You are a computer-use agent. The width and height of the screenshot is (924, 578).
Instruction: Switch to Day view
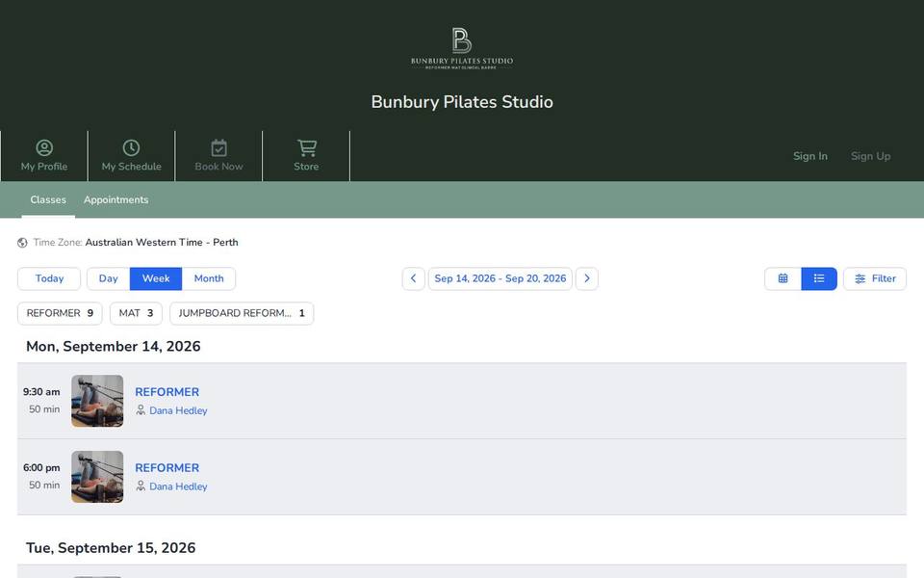click(109, 278)
